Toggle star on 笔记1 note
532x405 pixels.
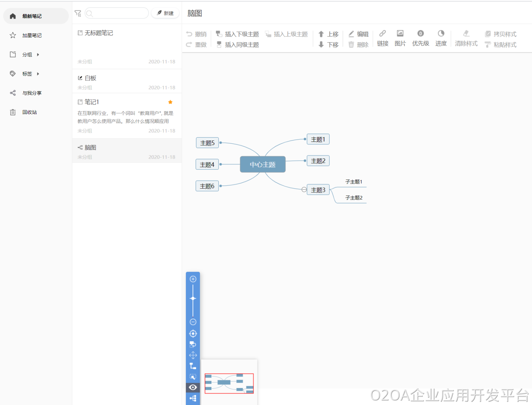coord(170,102)
